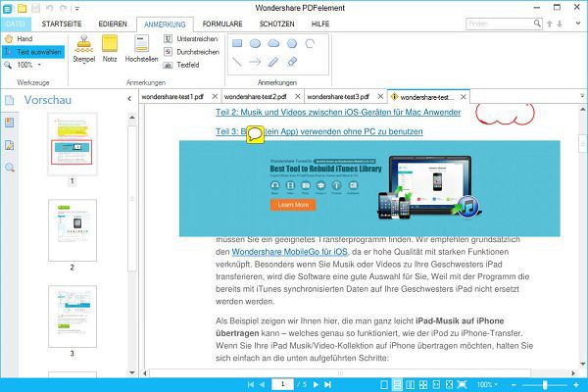Select page 3 thumbnail

pos(73,317)
